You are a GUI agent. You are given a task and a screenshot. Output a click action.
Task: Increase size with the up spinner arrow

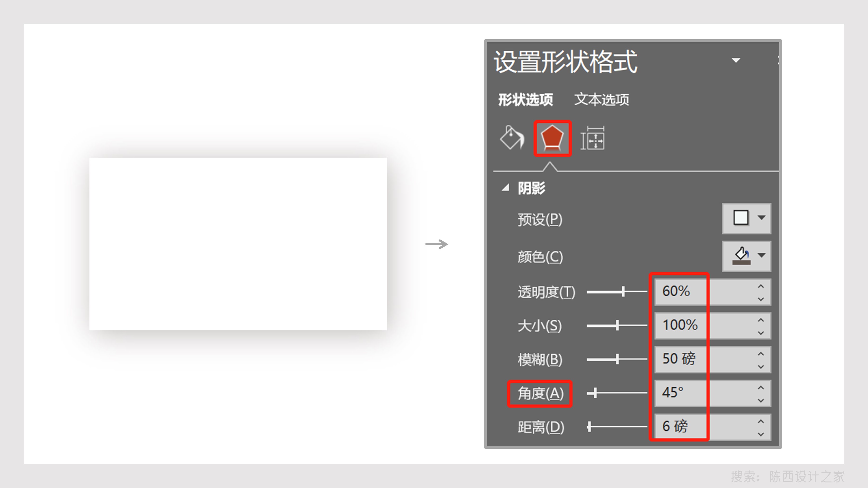point(760,320)
